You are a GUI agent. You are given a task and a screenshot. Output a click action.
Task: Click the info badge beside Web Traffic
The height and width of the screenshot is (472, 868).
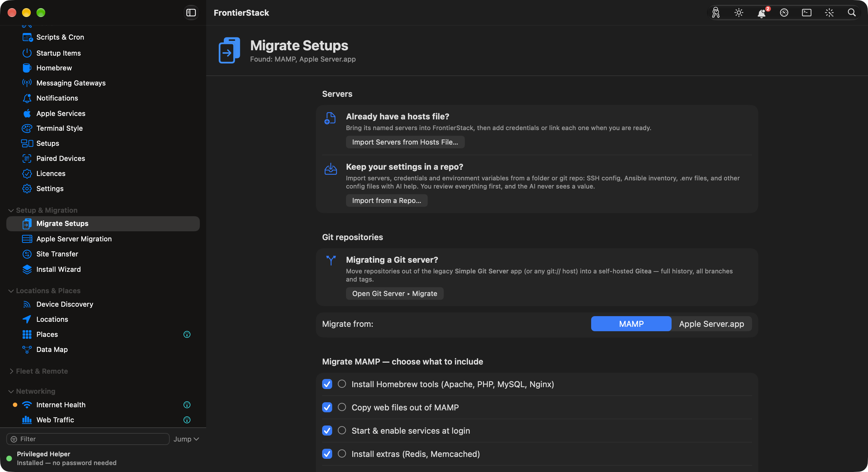(187, 420)
